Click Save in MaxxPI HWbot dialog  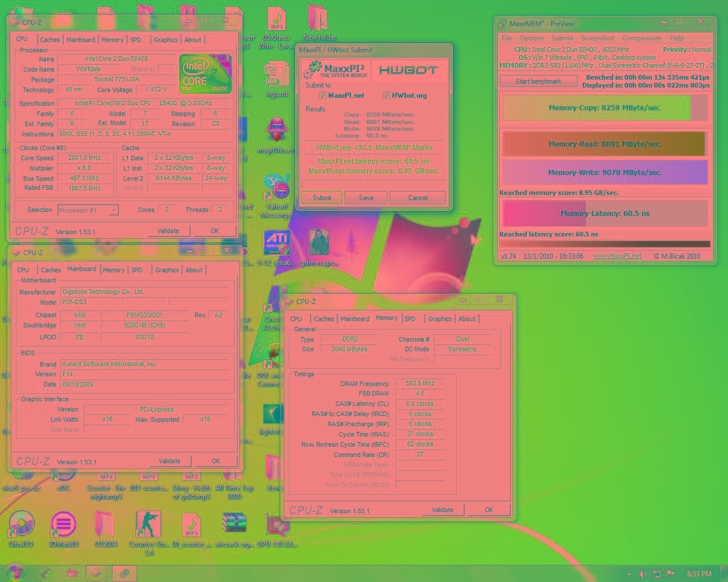click(366, 198)
